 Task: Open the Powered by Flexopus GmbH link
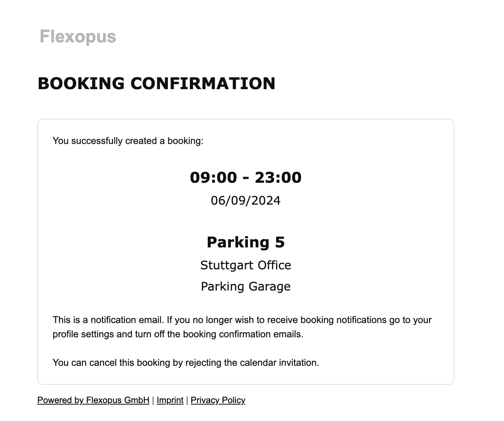point(93,400)
